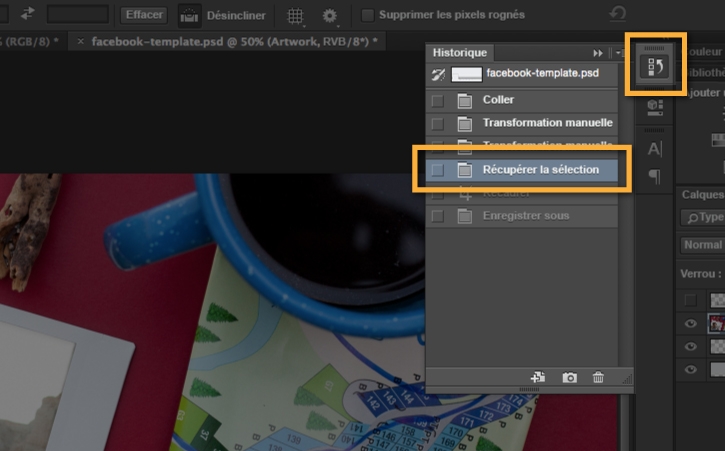Select the Désincliner straighten tool icon
Image resolution: width=725 pixels, height=451 pixels.
[x=190, y=16]
